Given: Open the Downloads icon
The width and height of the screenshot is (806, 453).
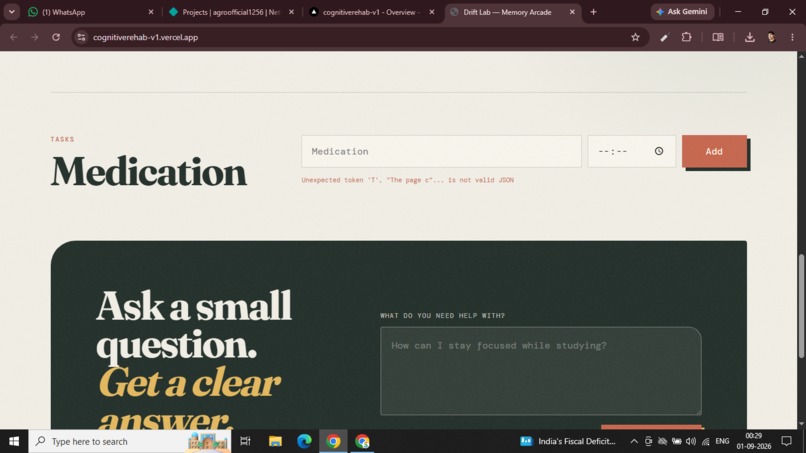Looking at the screenshot, I should click(x=749, y=37).
